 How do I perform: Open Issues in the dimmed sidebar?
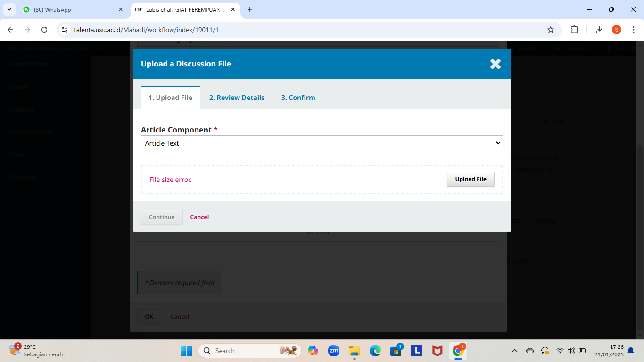(x=18, y=87)
